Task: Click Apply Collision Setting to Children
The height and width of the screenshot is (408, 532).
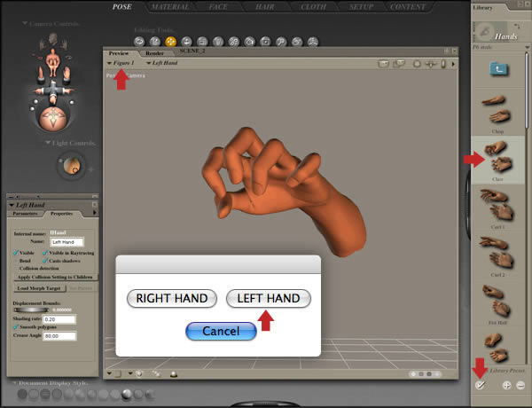Action: tap(55, 278)
